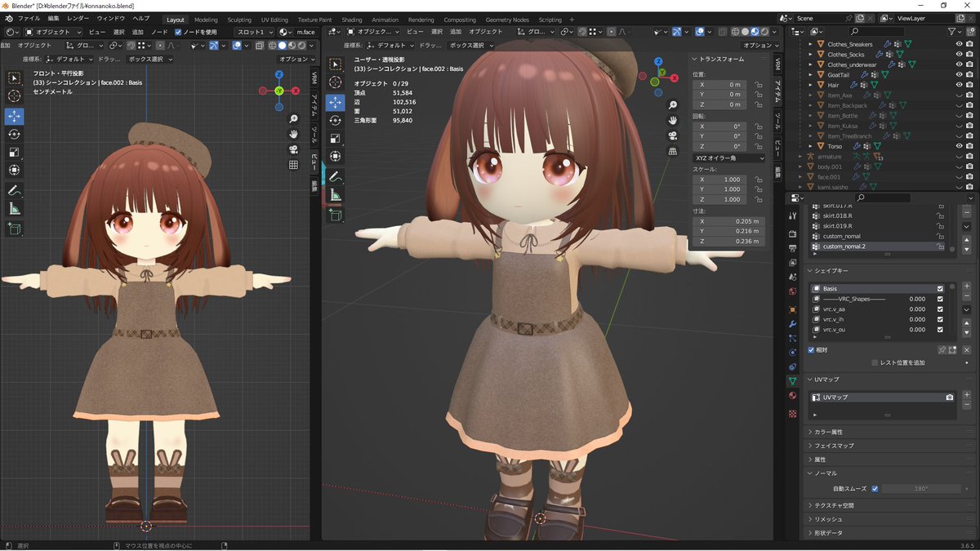The image size is (980, 551).
Task: Open the Tool properties tab icon
Action: tap(792, 216)
